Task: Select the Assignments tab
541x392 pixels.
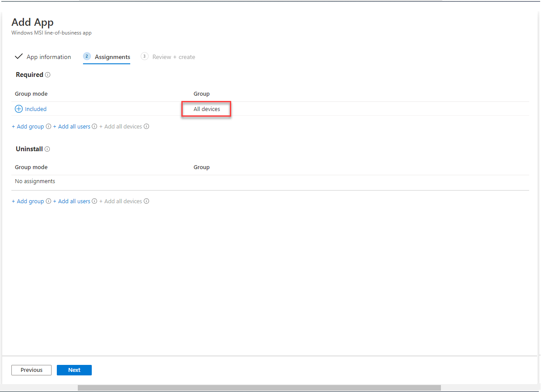Action: point(112,57)
